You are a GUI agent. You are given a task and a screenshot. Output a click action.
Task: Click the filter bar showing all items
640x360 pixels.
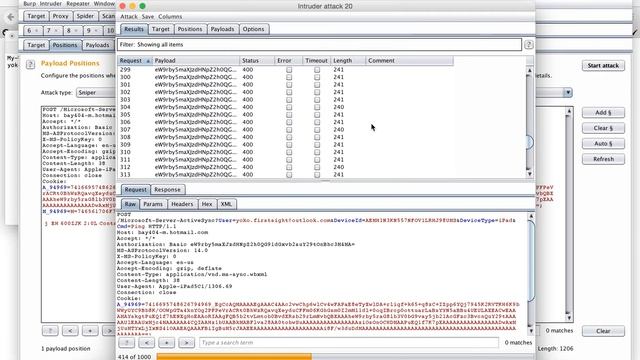coord(319,44)
